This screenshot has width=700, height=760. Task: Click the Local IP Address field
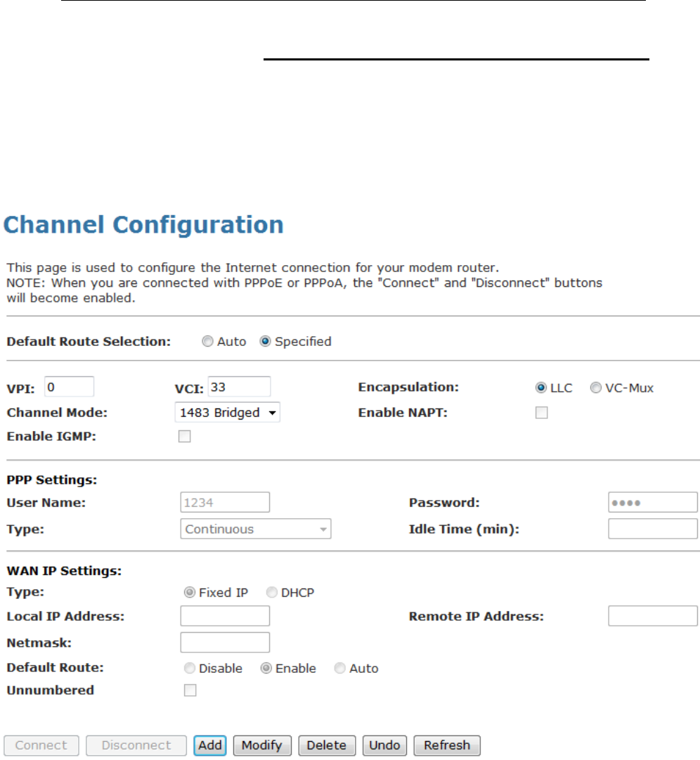point(226,616)
